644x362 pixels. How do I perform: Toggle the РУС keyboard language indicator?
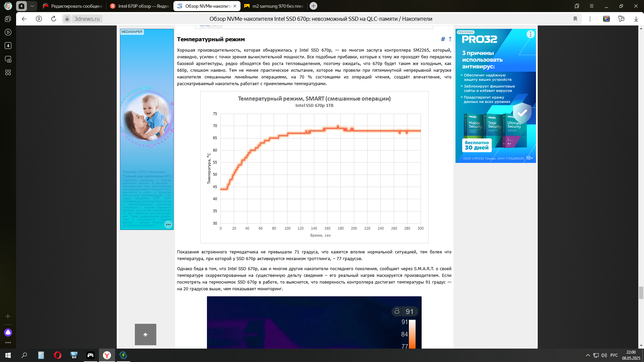pos(614,355)
